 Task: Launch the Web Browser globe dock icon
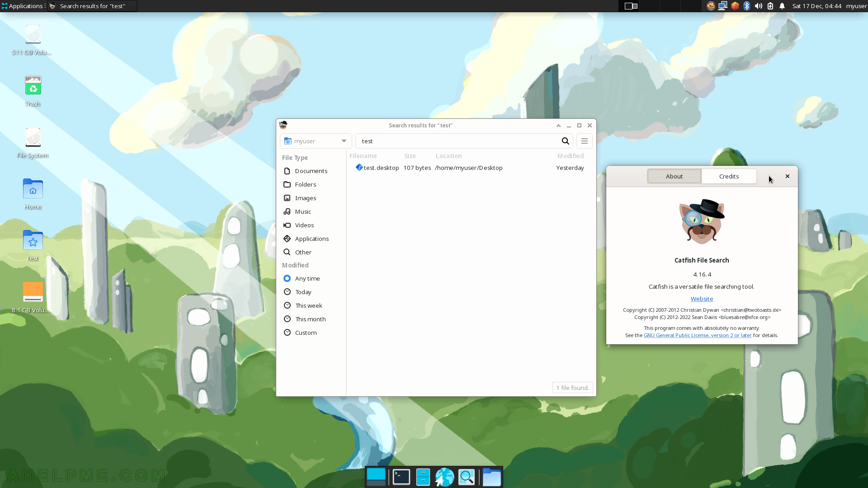(444, 477)
